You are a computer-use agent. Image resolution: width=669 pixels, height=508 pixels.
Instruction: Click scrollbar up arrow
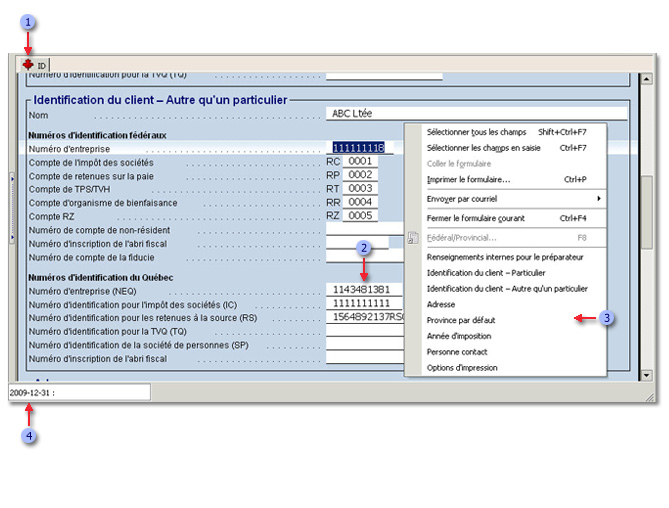click(646, 79)
